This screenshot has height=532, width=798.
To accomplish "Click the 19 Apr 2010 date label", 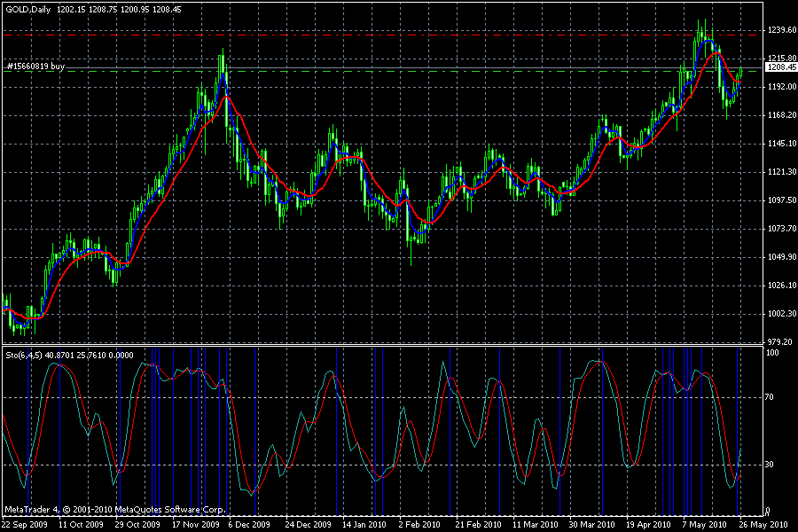I will [648, 524].
